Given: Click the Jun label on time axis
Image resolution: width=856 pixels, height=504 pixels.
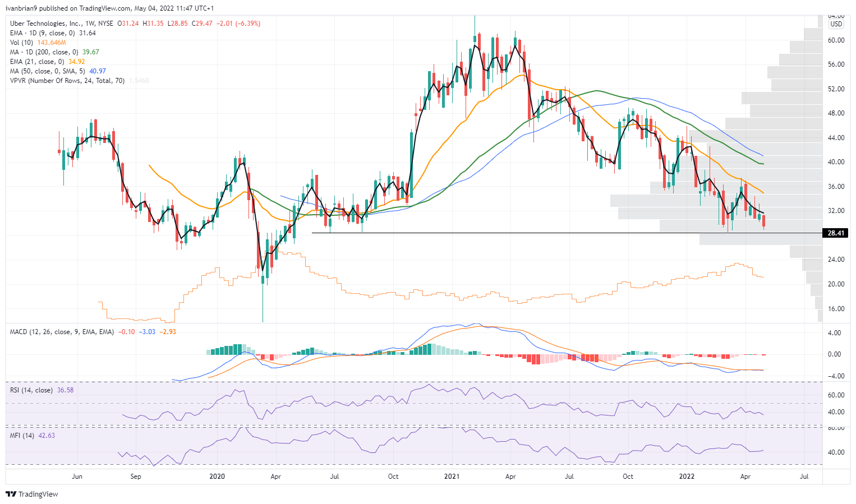Looking at the screenshot, I should click(77, 477).
